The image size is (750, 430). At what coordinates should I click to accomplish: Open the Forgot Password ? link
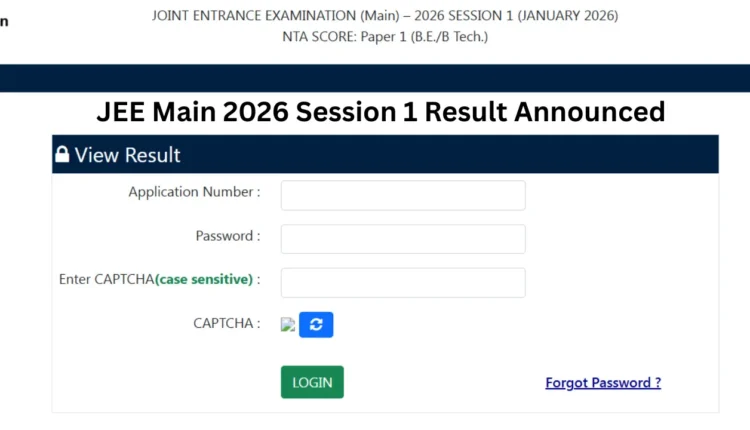click(603, 383)
